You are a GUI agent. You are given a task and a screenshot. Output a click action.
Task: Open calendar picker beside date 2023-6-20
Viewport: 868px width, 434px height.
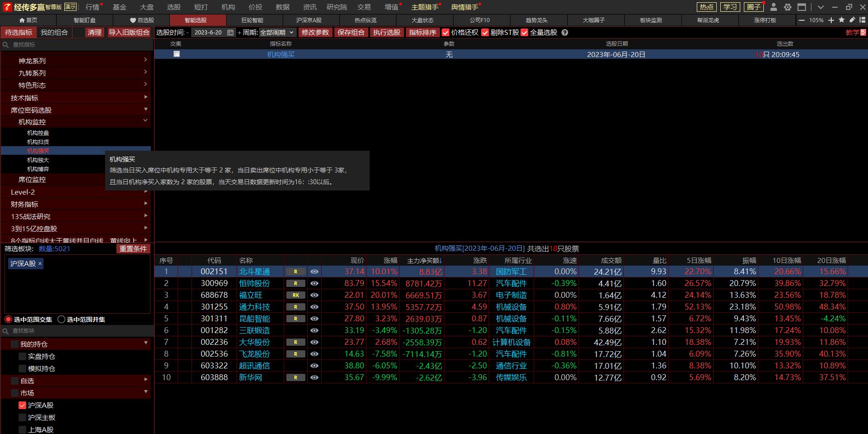click(231, 33)
